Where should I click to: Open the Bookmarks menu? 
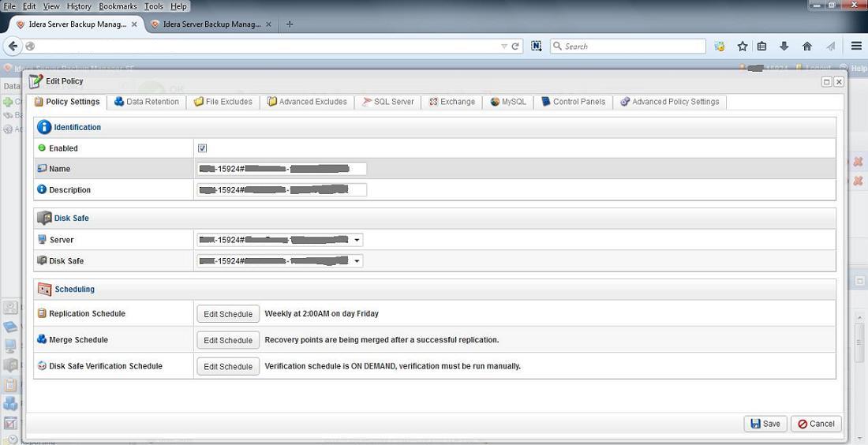tap(118, 6)
